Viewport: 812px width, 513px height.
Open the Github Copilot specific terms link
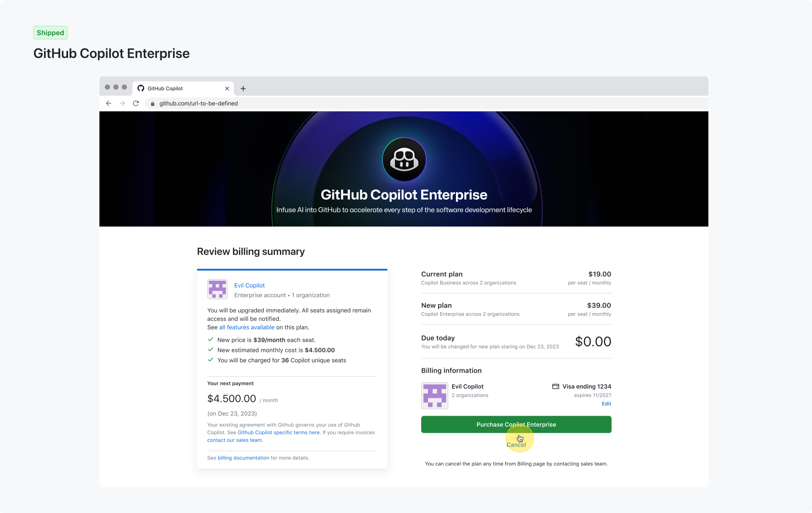tap(278, 432)
